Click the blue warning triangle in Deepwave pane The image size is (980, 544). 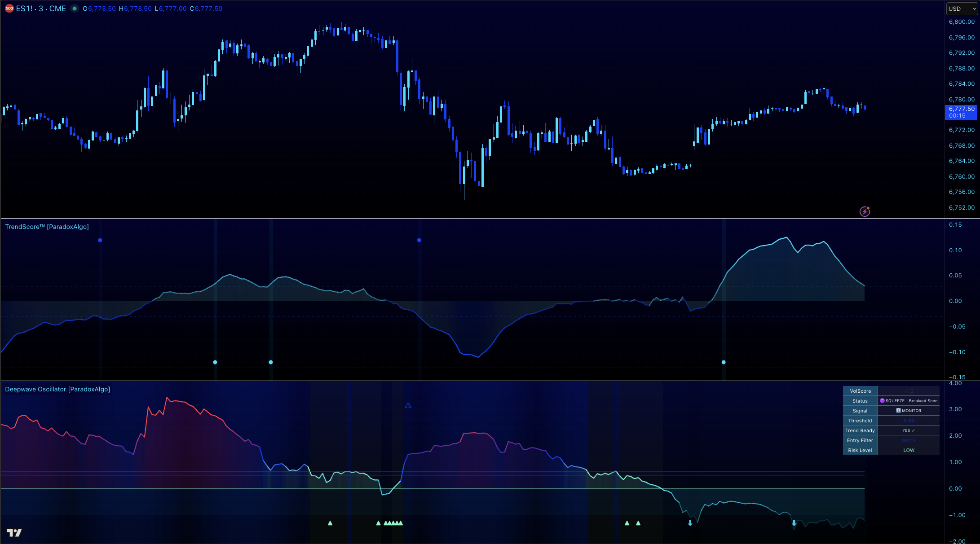[408, 406]
